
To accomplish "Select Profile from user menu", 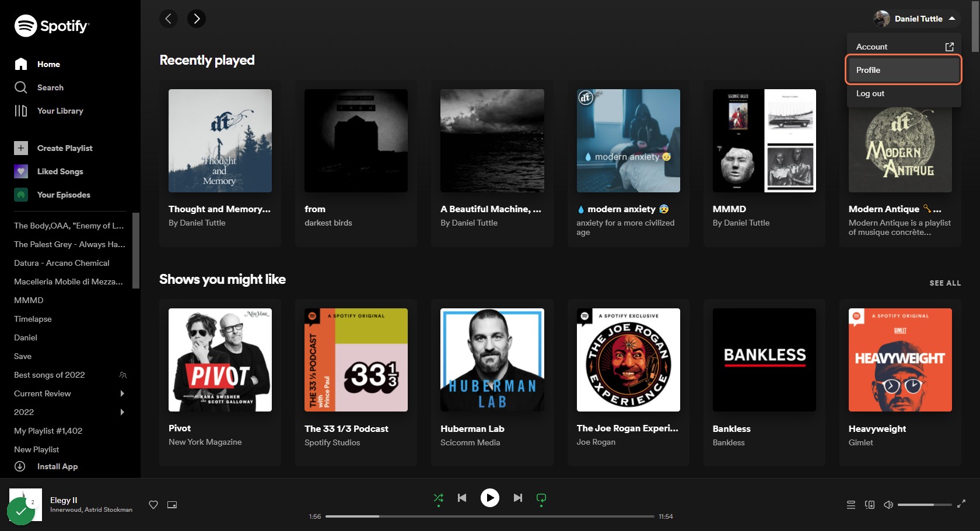I will point(904,70).
